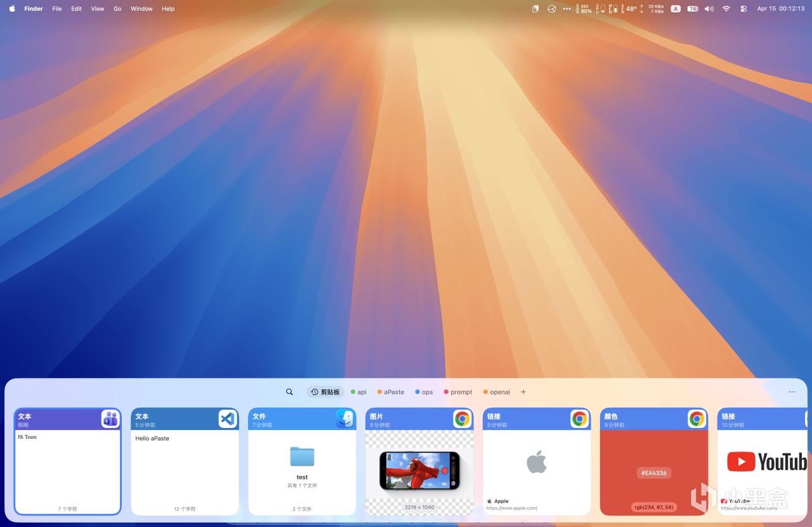Click the https://www.apple.com/ URL text
Image resolution: width=812 pixels, height=527 pixels.
(x=512, y=508)
